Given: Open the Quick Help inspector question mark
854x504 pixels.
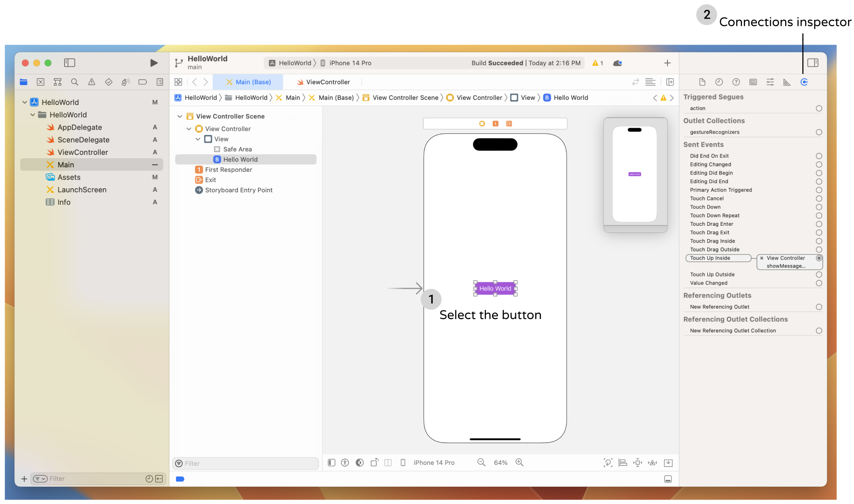Looking at the screenshot, I should pos(736,82).
